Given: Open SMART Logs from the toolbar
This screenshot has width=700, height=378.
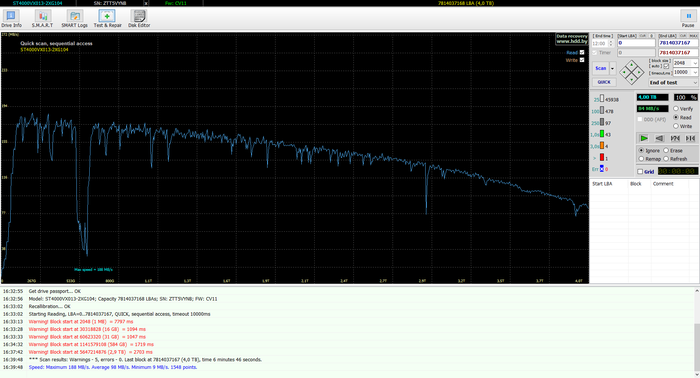Looking at the screenshot, I should click(x=75, y=19).
